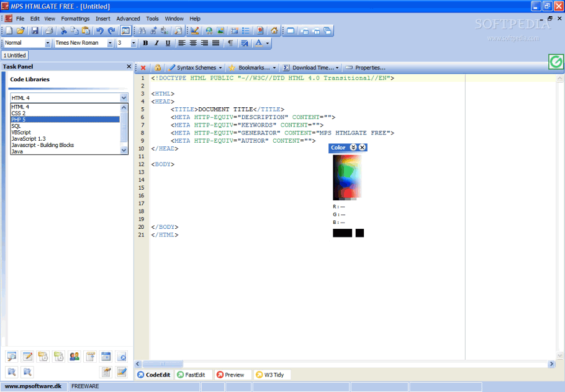
Task: Visit www.mpsoftware.dk in status bar
Action: 33,386
